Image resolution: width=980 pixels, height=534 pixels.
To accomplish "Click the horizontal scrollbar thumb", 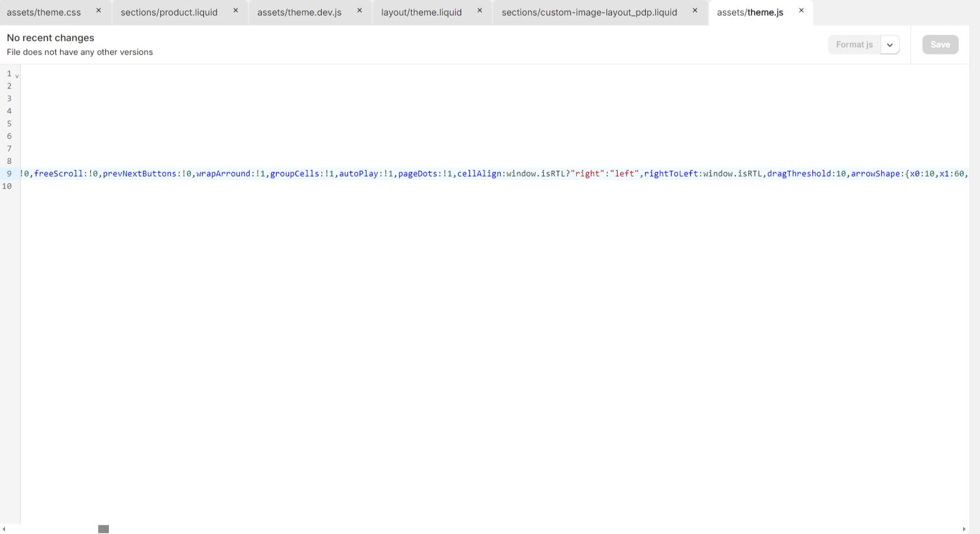I will [104, 529].
